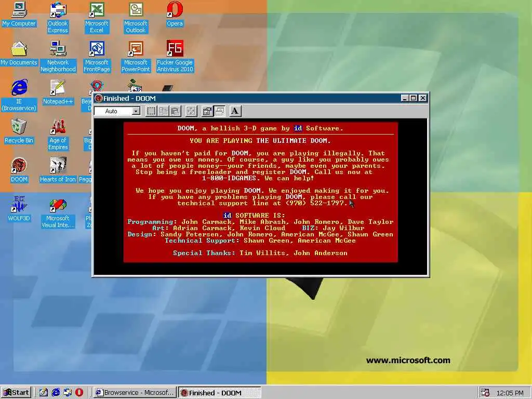Select Network Neighborhood desktop icon
532x399 pixels.
[58, 56]
